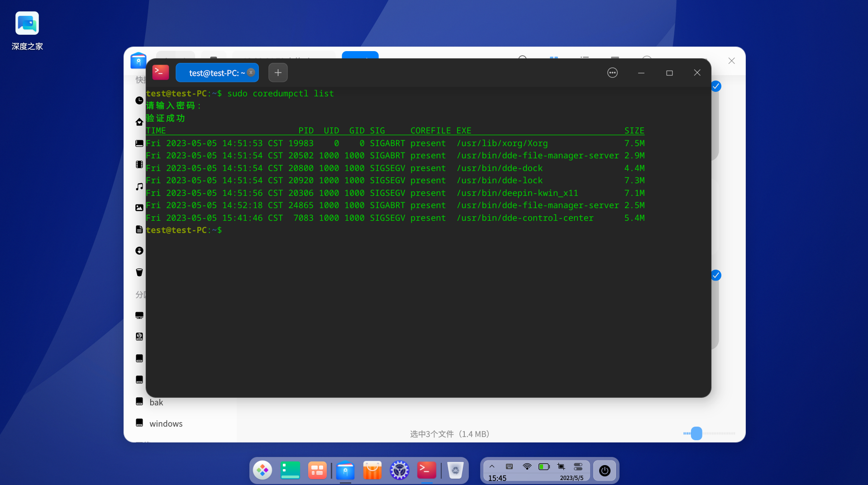Open the Wi-Fi network tray icon
The height and width of the screenshot is (485, 868).
[x=527, y=466]
